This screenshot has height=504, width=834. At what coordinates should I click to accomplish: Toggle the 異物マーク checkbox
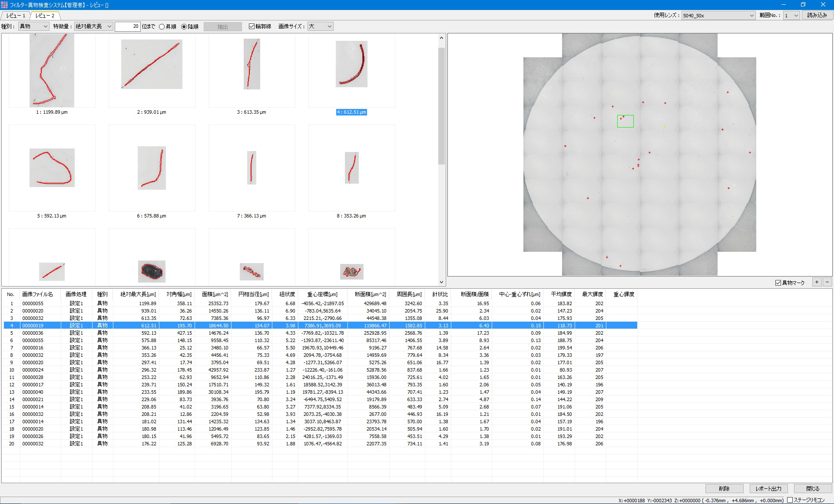pos(778,283)
